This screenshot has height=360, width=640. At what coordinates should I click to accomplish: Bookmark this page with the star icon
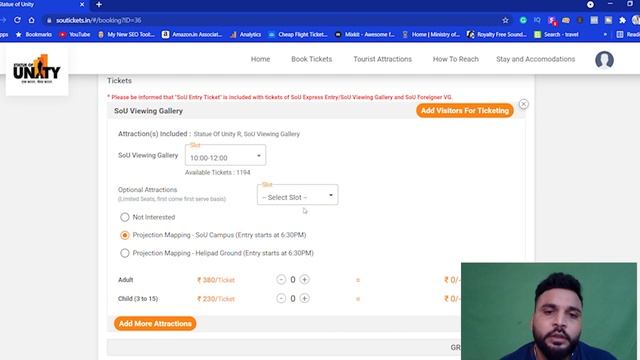[505, 20]
